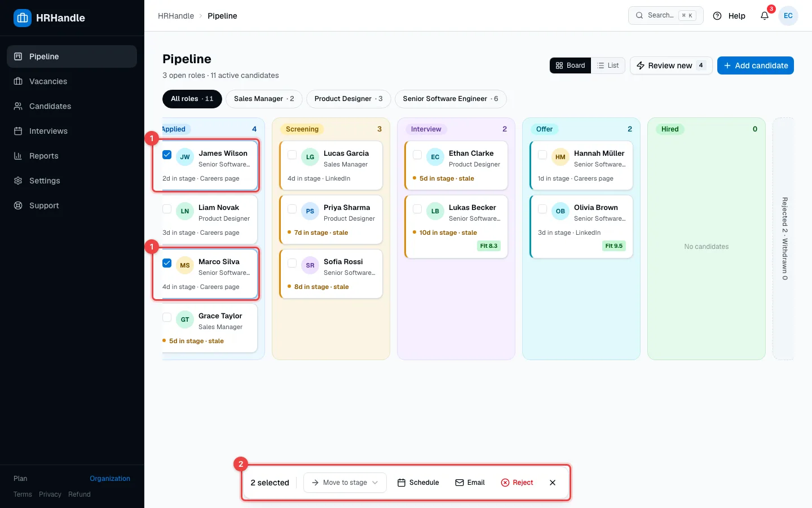Click the Search field in the top bar
The image size is (812, 508).
point(666,16)
